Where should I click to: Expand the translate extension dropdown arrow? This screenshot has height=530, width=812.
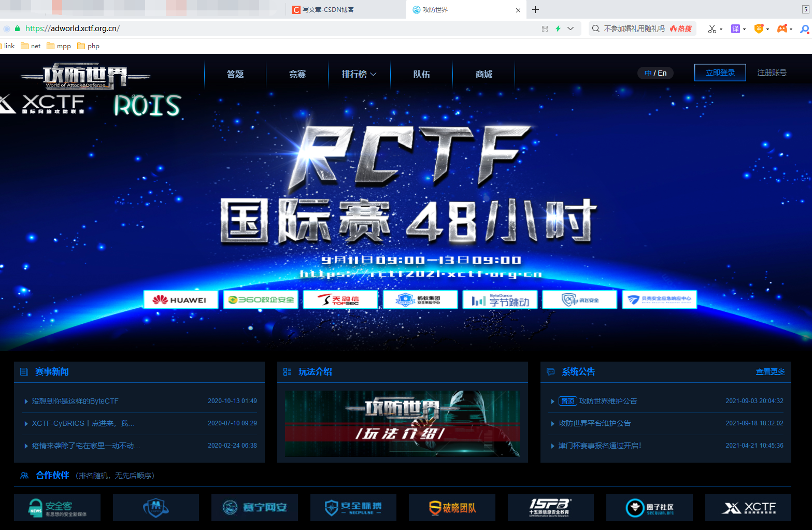(x=744, y=29)
